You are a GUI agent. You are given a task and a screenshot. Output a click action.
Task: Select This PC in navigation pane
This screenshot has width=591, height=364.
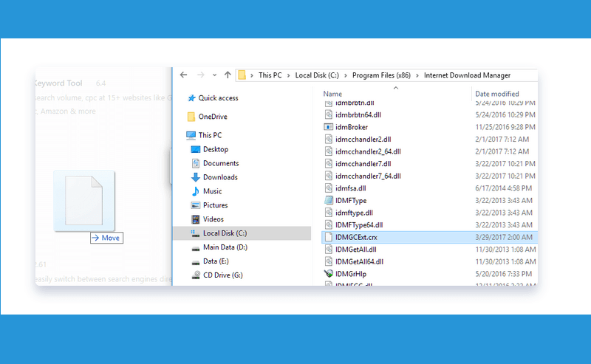[x=210, y=135]
